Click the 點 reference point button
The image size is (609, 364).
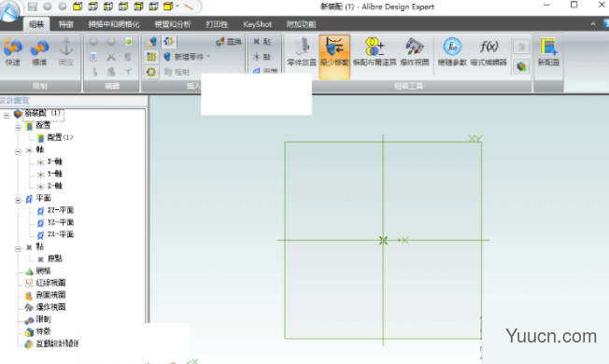pyautogui.click(x=262, y=41)
